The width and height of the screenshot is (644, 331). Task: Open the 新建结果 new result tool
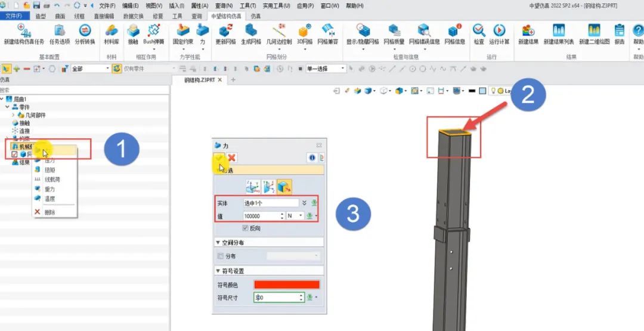click(x=528, y=31)
